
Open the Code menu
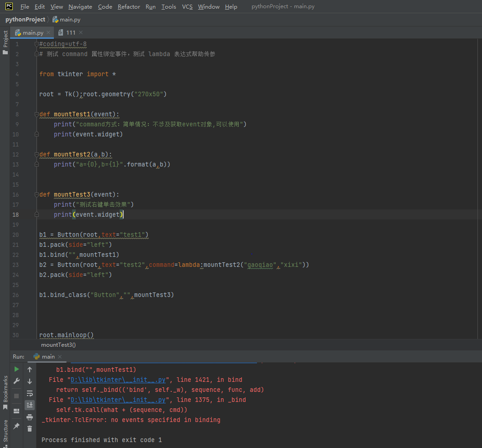[105, 6]
